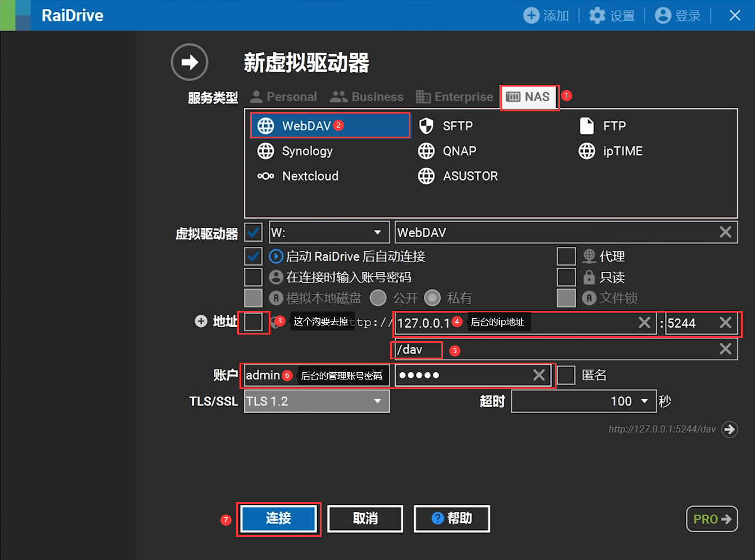
Task: Clear the 5244 port field
Action: 725,323
